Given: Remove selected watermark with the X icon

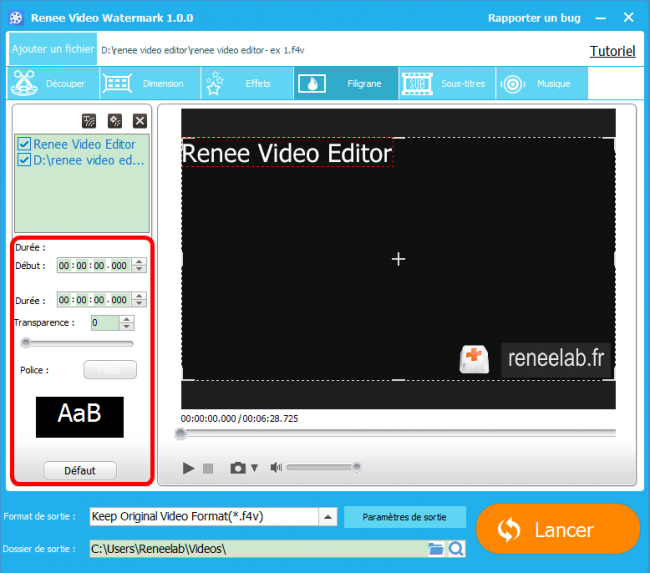Looking at the screenshot, I should [140, 121].
